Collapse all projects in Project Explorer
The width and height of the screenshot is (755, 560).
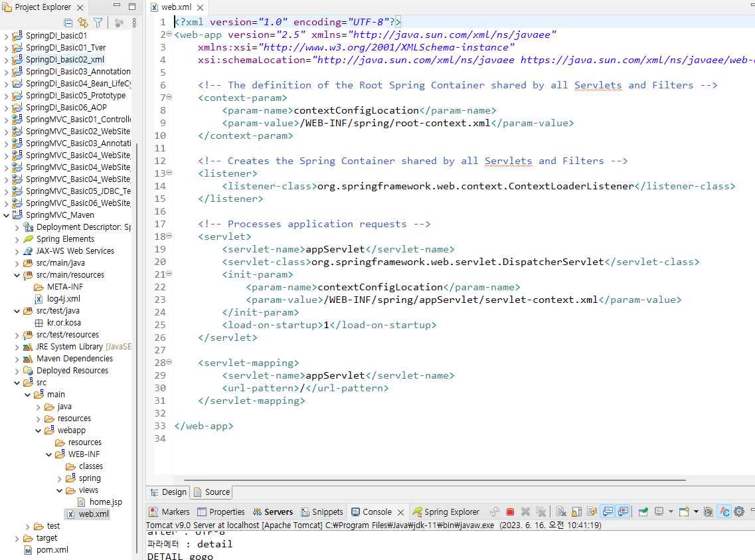tap(68, 23)
